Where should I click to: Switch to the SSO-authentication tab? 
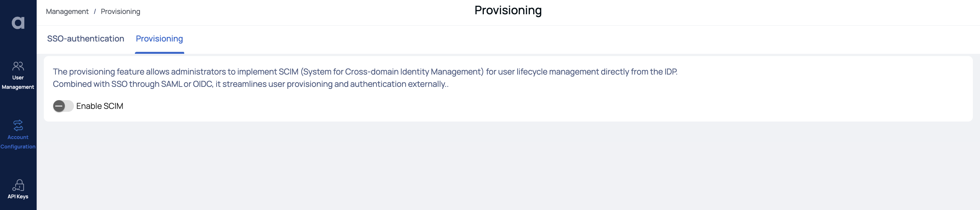point(86,39)
